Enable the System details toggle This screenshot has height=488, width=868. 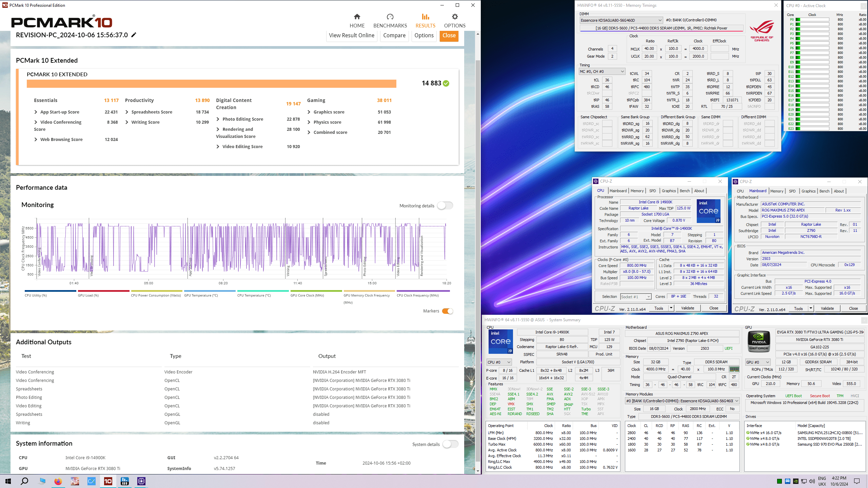pos(450,444)
